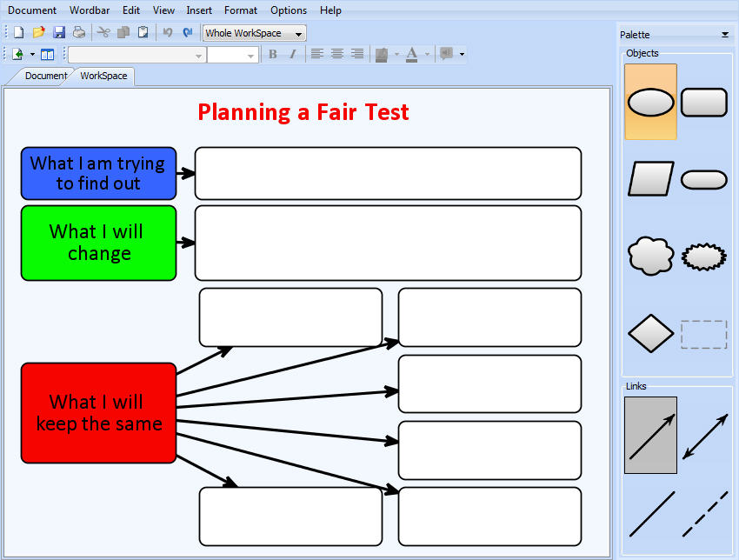
Task: Open the speech tool on the toolbar
Action: [x=445, y=54]
